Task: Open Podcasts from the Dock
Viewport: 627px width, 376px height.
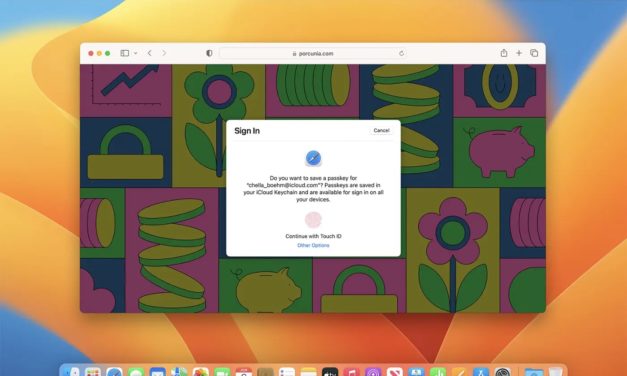Action: (373, 372)
